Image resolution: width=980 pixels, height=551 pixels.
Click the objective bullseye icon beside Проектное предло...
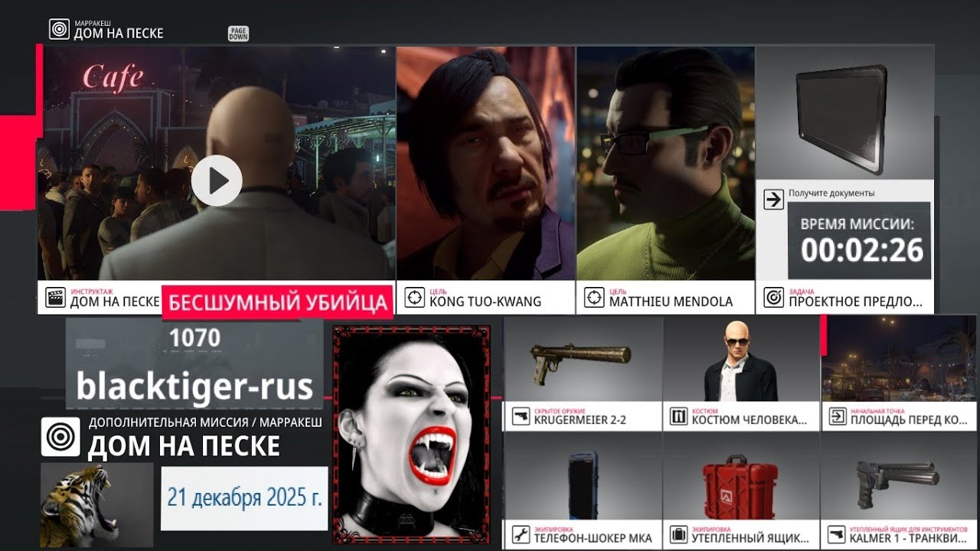(x=773, y=298)
